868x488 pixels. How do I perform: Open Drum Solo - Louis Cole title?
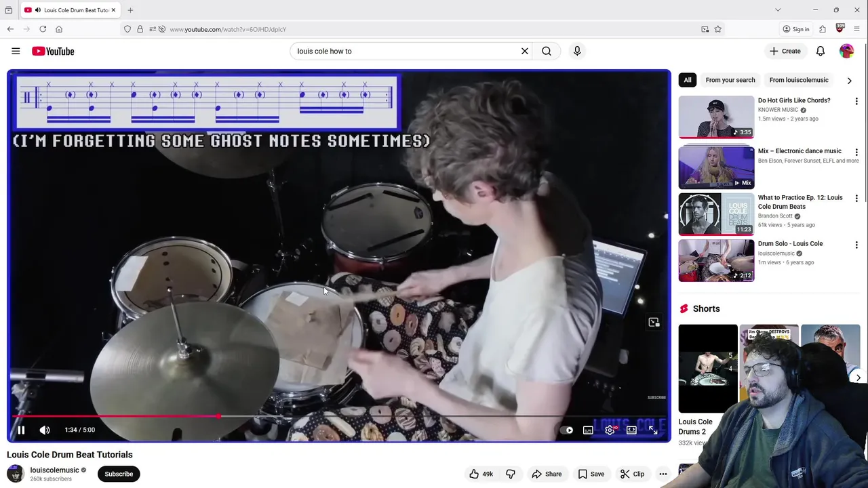tap(790, 243)
